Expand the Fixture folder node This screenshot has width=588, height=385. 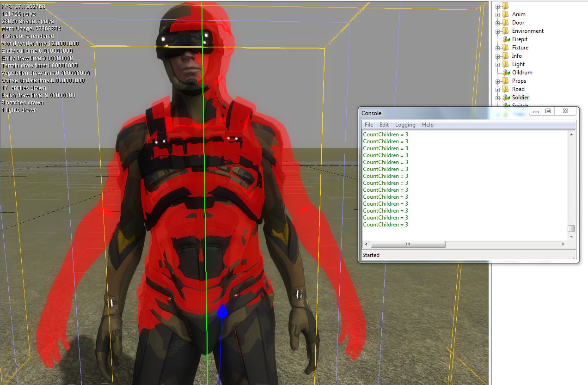[498, 48]
